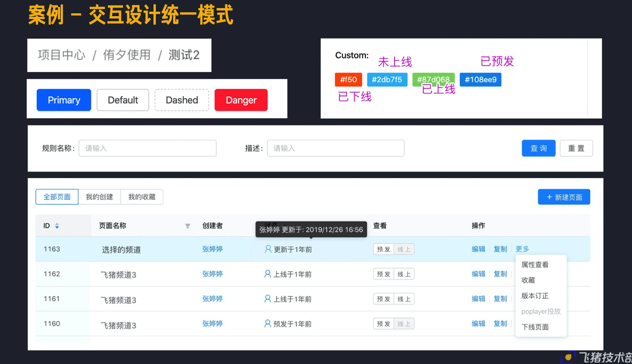The image size is (632, 364).
Task: Expand the 更多 dropdown in row 1163
Action: click(522, 249)
